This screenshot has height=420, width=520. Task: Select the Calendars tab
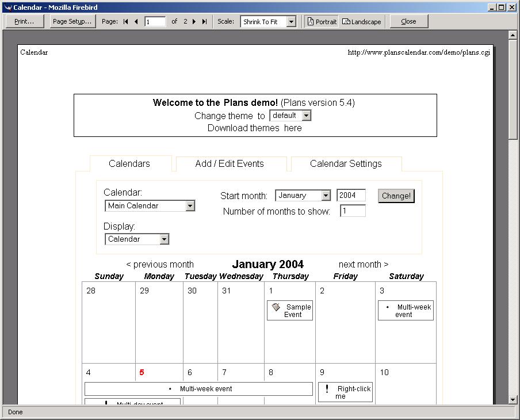point(129,163)
